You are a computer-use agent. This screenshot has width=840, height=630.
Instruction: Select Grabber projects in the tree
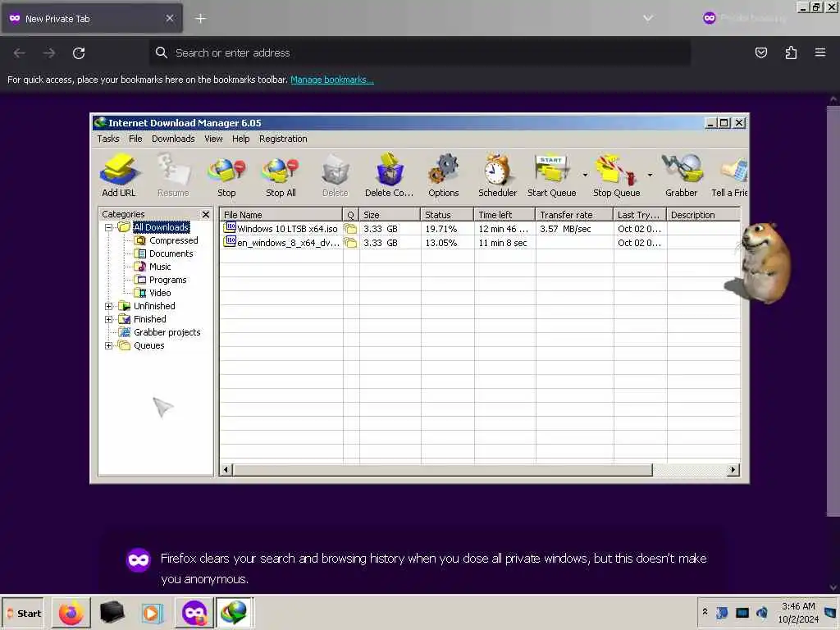tap(167, 332)
